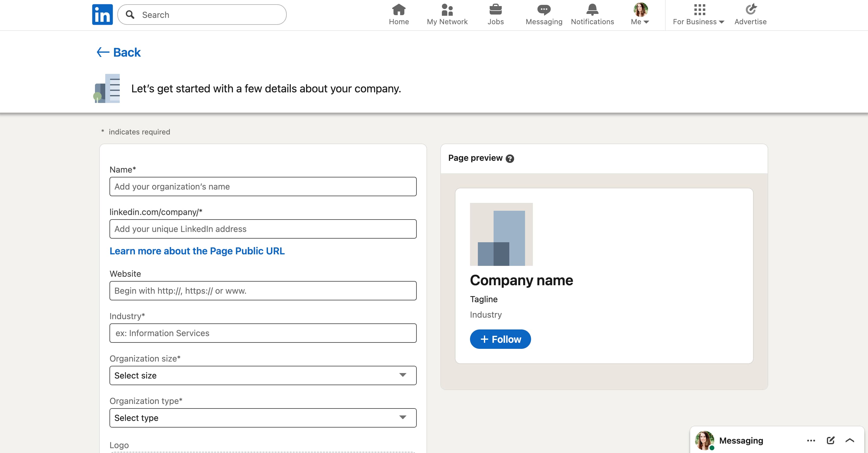
Task: Select the Jobs briefcase icon
Action: coord(495,9)
